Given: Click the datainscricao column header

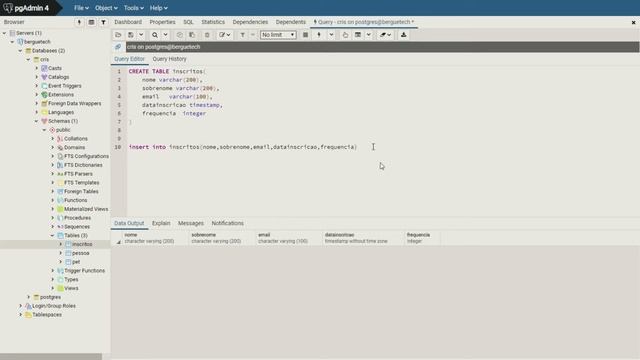Looking at the screenshot, I should [363, 238].
